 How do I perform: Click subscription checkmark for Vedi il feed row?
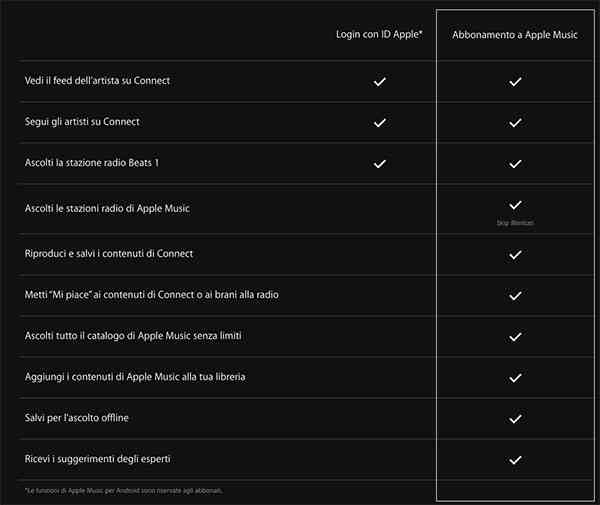pos(516,81)
